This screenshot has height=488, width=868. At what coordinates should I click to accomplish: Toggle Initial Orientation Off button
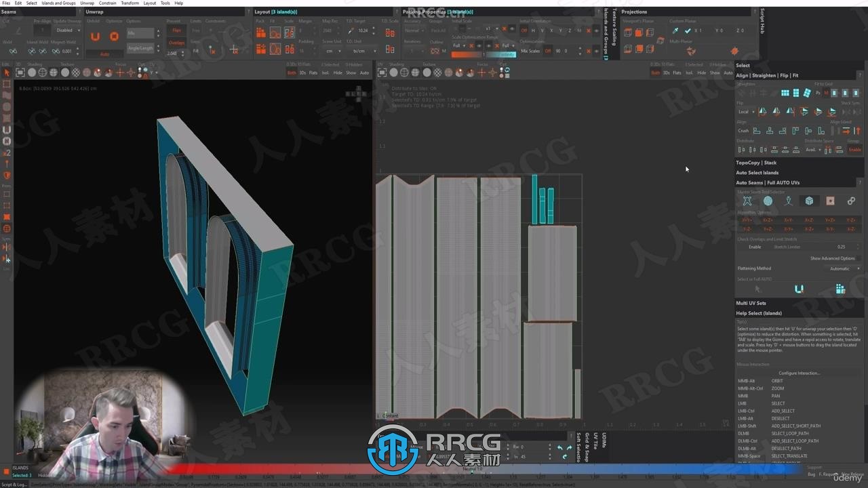524,30
